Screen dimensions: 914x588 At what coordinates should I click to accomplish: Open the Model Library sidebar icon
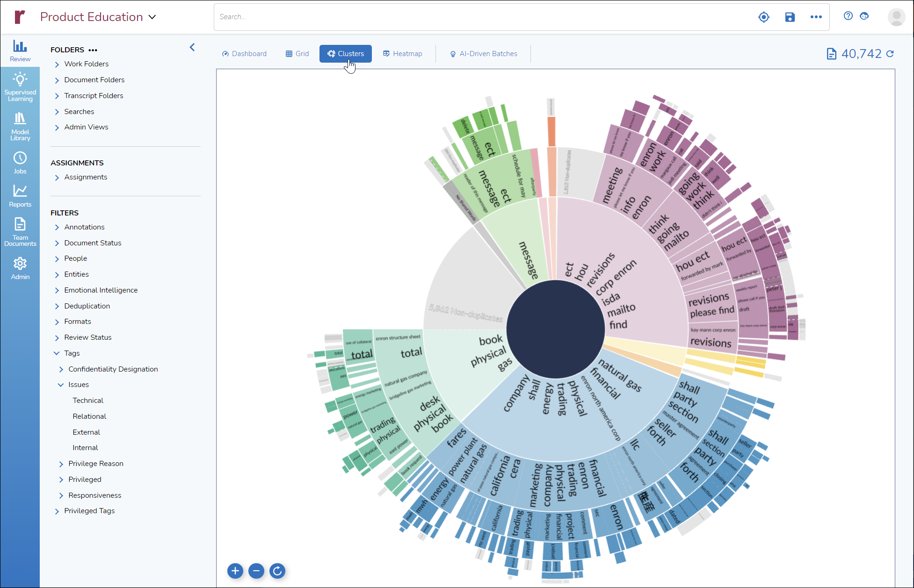point(20,127)
